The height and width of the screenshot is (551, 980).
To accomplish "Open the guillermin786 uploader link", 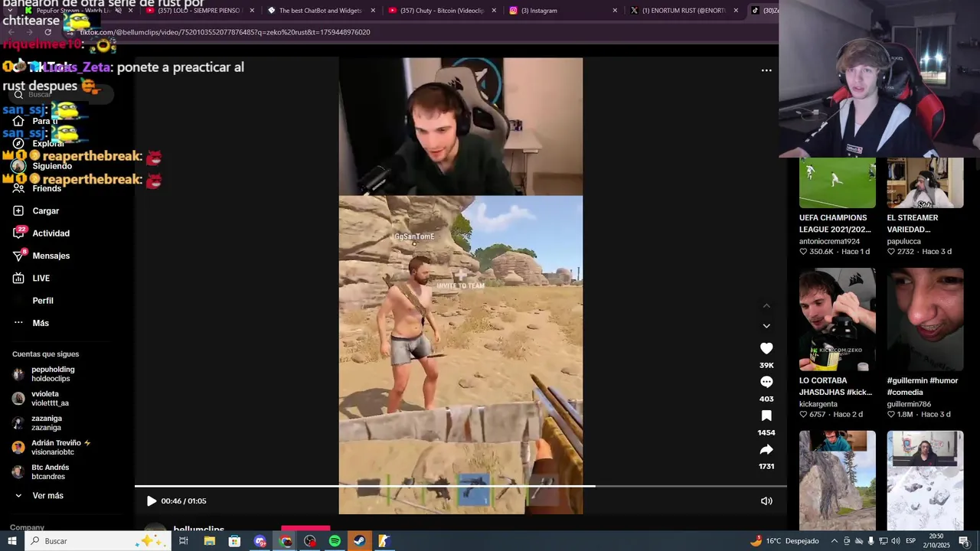I will pyautogui.click(x=909, y=404).
